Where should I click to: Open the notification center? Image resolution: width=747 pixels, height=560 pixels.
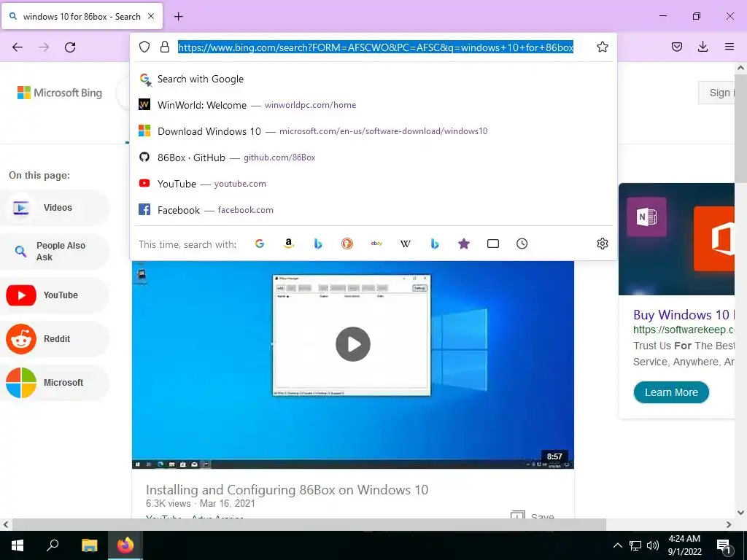pyautogui.click(x=724, y=545)
